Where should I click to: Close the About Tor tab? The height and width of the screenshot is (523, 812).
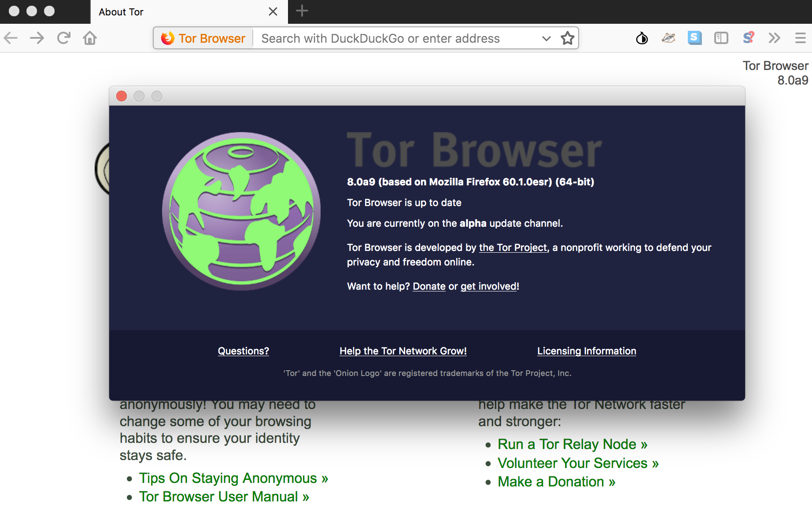pos(273,11)
